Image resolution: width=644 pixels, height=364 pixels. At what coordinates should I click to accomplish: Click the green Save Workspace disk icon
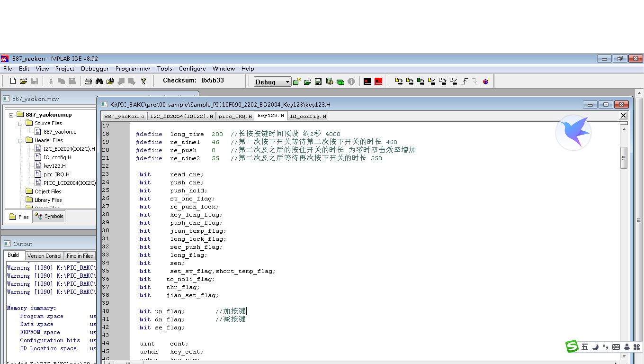319,82
